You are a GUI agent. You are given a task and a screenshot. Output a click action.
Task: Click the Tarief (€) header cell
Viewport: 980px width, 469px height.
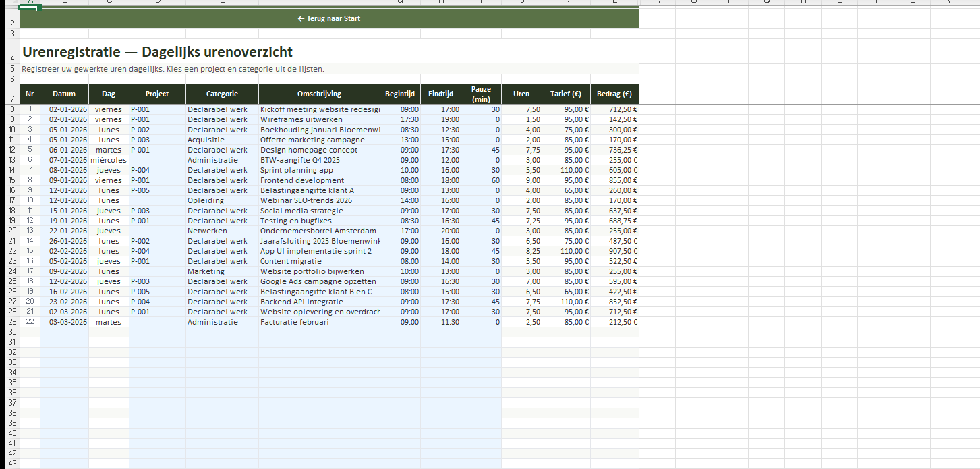pos(566,94)
